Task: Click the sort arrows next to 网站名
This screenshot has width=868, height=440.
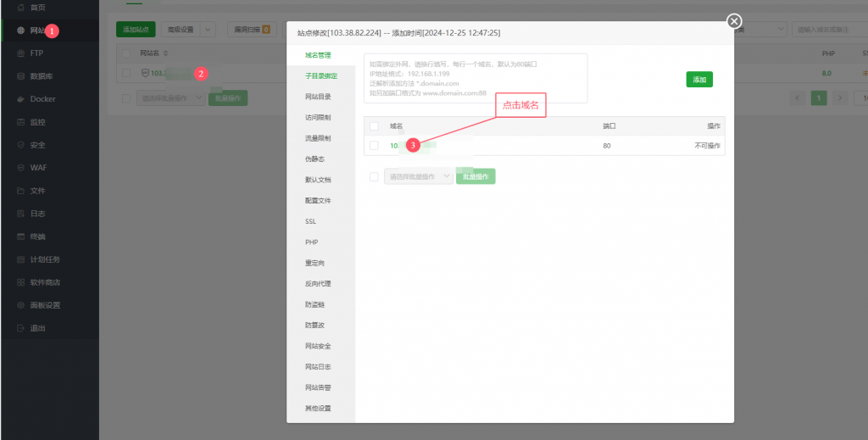Action: click(x=165, y=53)
